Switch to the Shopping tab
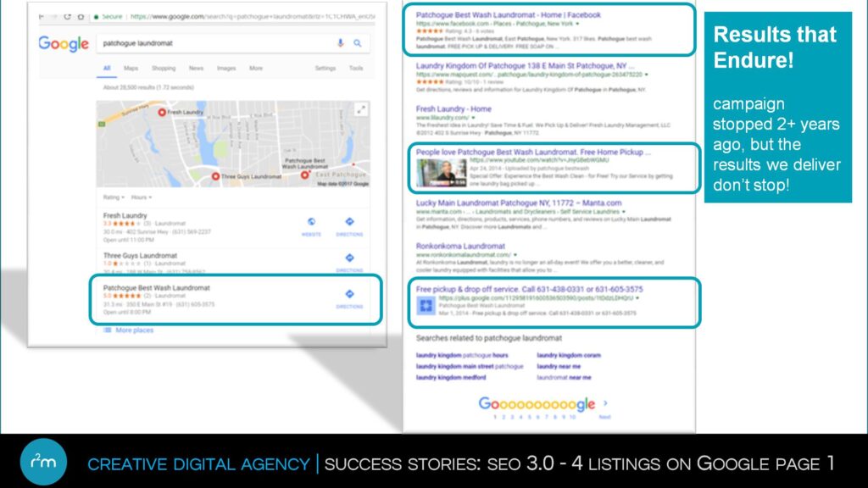Screen dimensions: 868x488 [x=164, y=68]
